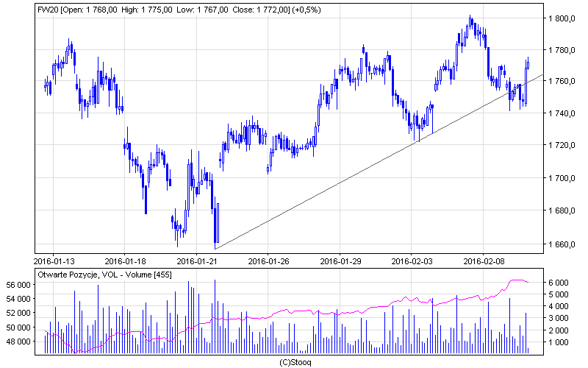Click the 2016-01-13 date label

[54, 261]
